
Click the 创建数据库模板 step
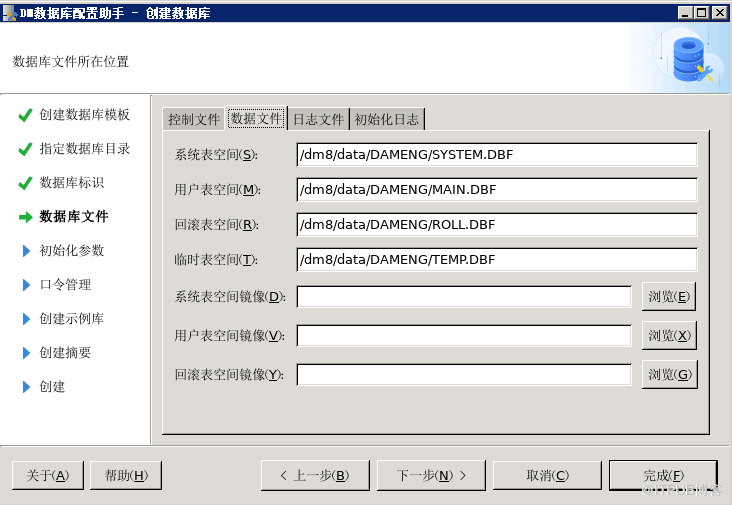click(84, 115)
